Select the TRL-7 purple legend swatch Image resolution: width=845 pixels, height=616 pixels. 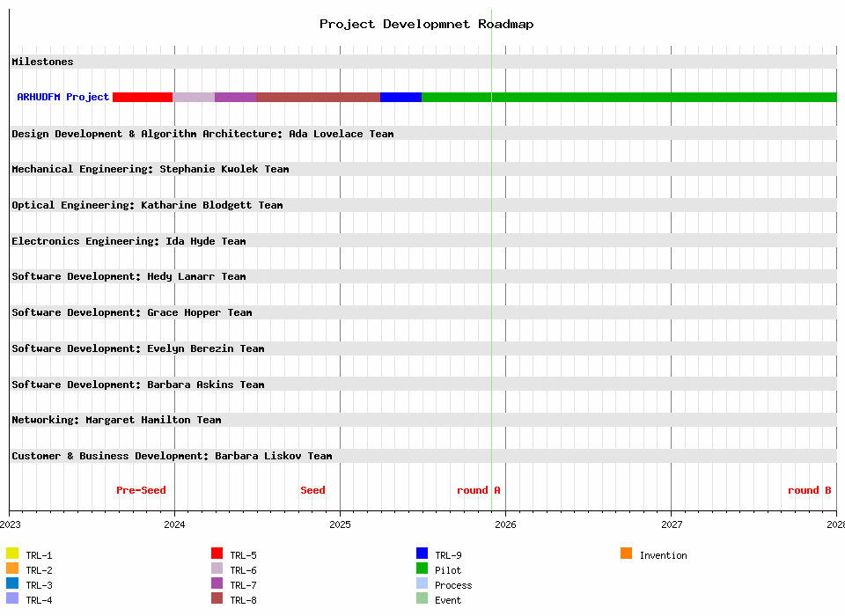tap(217, 583)
